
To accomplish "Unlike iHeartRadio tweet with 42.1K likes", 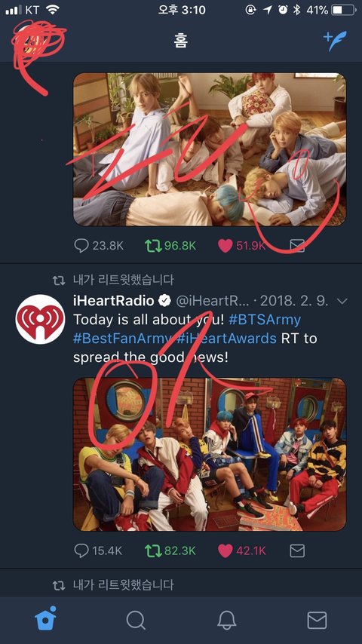I will (225, 550).
